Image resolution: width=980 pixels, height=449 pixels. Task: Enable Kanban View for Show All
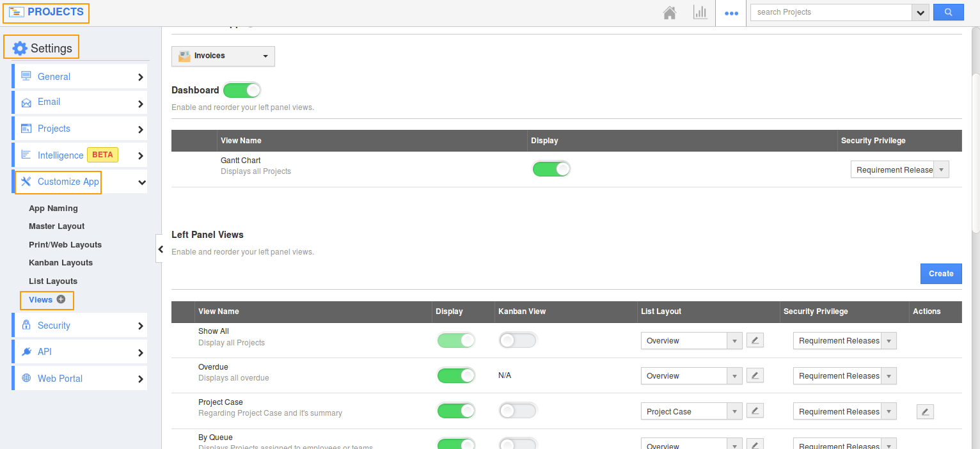[x=518, y=340]
